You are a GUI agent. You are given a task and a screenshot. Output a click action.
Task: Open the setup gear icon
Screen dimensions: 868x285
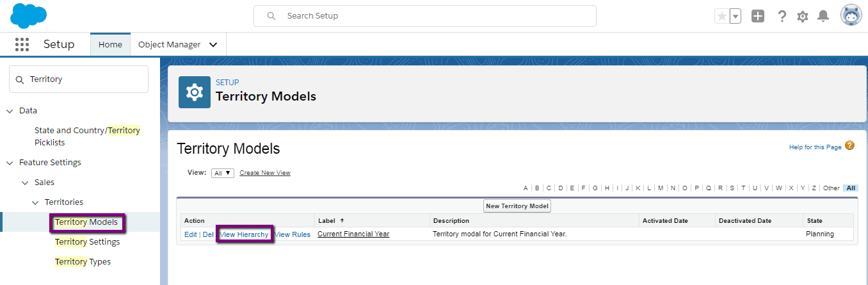[x=803, y=17]
